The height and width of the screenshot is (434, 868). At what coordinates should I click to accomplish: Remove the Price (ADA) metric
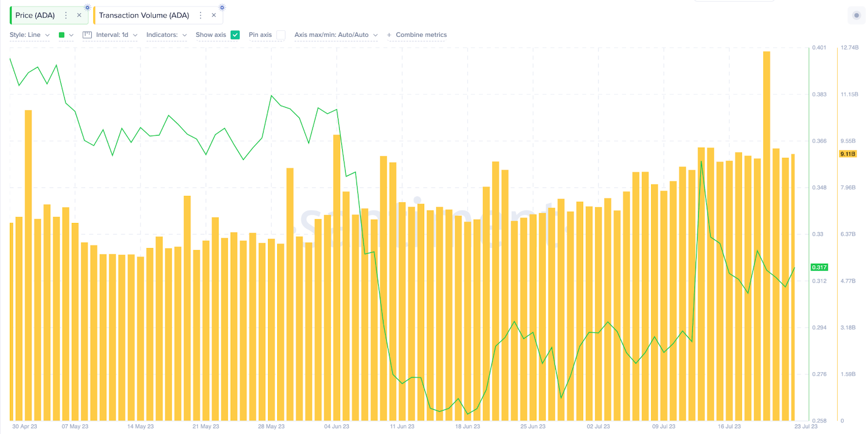click(x=79, y=15)
